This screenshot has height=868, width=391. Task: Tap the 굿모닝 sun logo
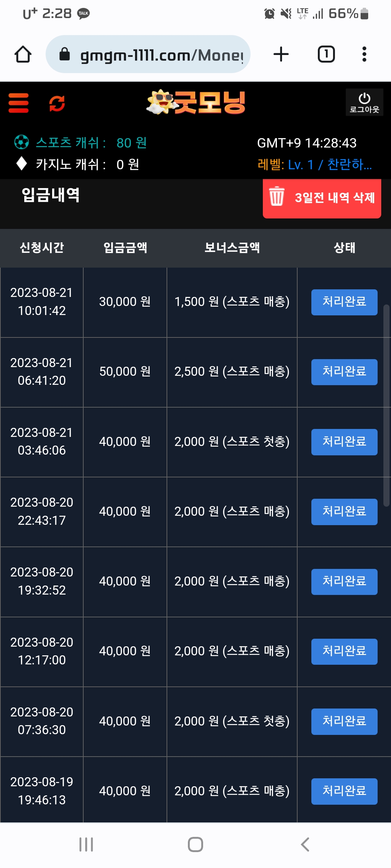click(x=196, y=102)
